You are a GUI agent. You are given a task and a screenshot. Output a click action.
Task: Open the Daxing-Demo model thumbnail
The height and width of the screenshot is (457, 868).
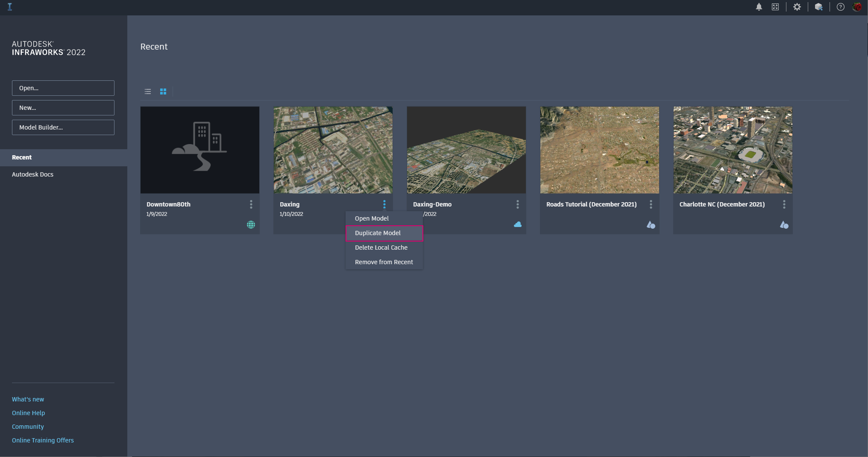tap(466, 150)
